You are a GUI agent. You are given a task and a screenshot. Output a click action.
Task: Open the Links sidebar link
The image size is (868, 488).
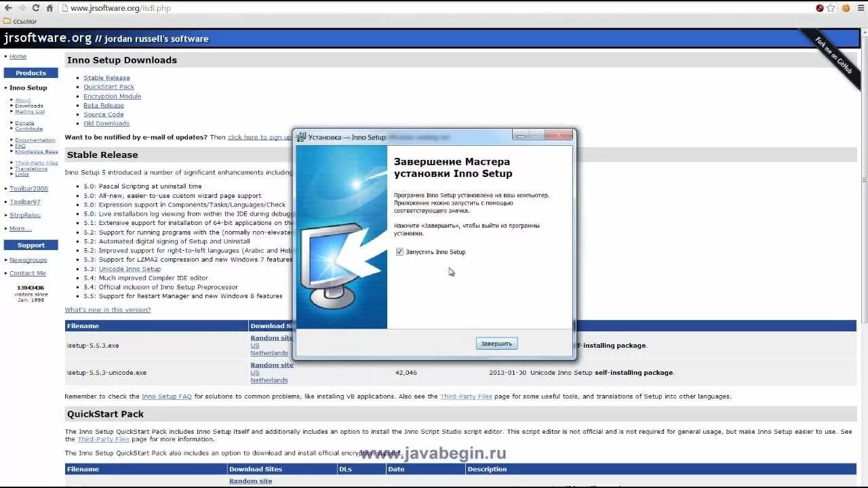(22, 174)
